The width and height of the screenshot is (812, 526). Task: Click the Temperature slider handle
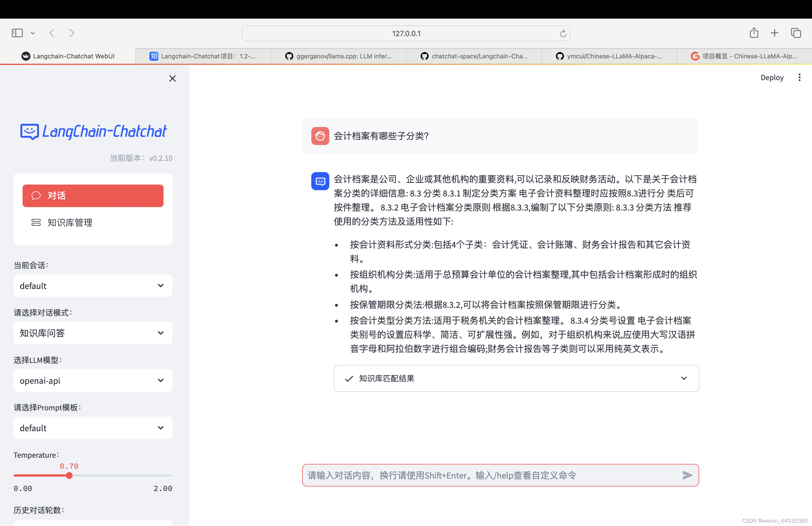tap(69, 475)
